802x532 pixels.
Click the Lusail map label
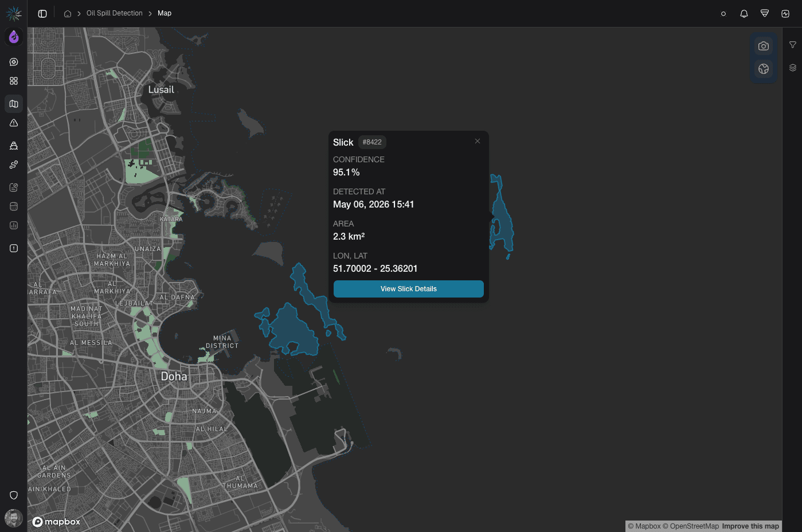[x=161, y=89]
